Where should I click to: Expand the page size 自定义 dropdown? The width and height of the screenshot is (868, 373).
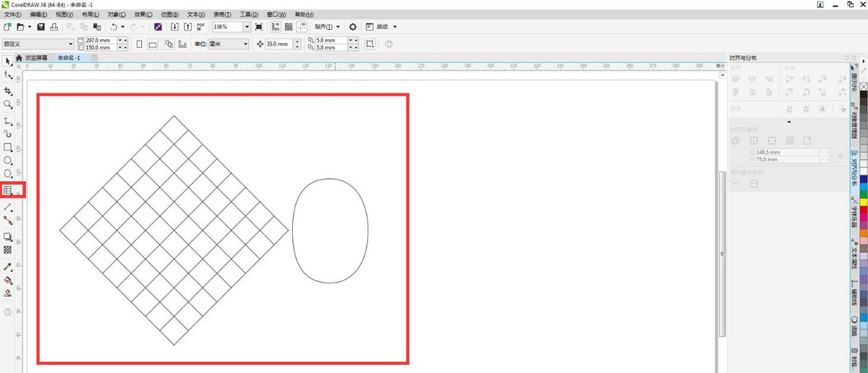[x=70, y=44]
